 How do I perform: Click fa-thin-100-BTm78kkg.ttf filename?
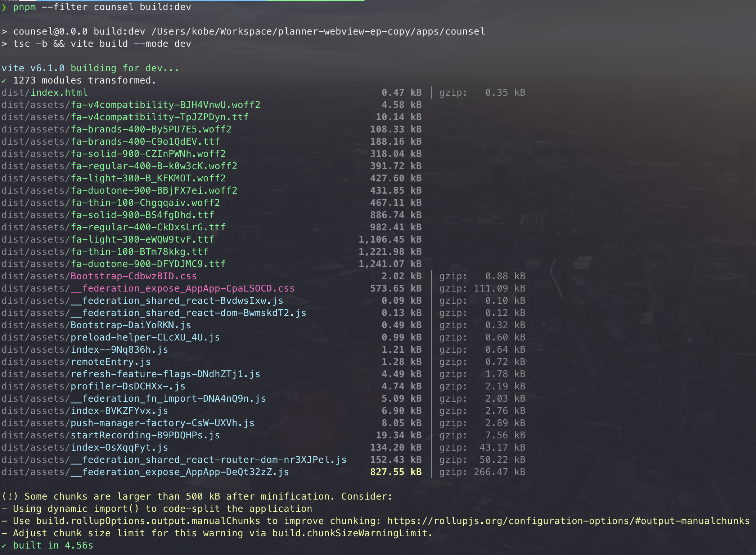click(x=140, y=252)
